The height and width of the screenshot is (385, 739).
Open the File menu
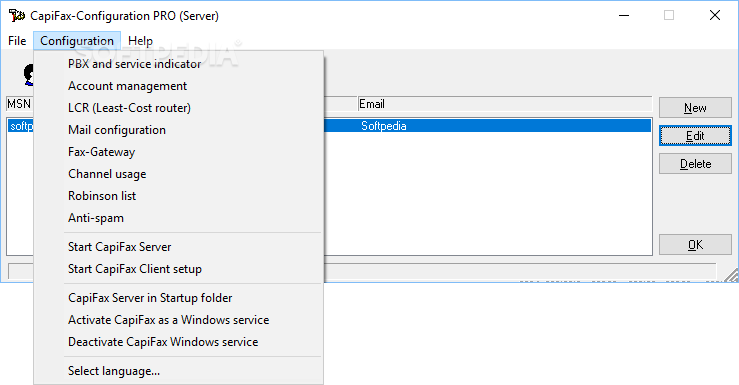pos(17,41)
